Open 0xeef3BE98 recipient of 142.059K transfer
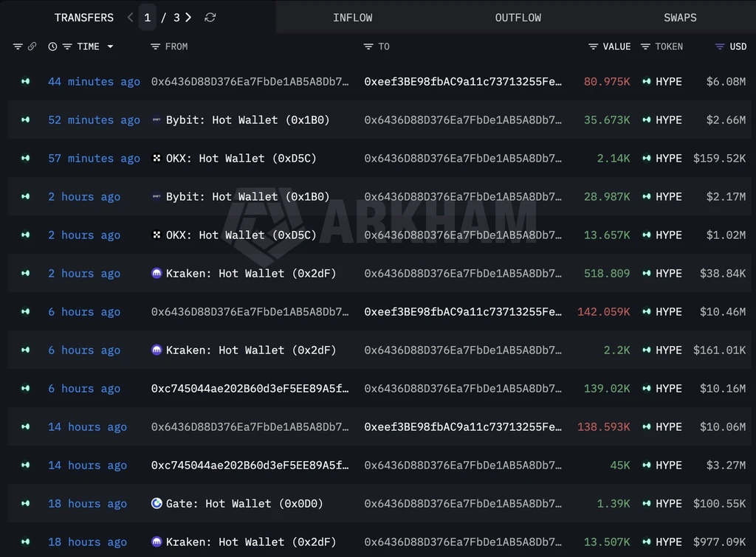 [x=463, y=312]
